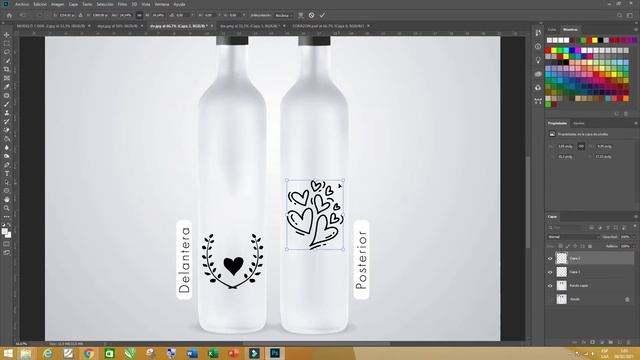This screenshot has width=640, height=360.
Task: Open Word from the Windows taskbar
Action: (192, 353)
